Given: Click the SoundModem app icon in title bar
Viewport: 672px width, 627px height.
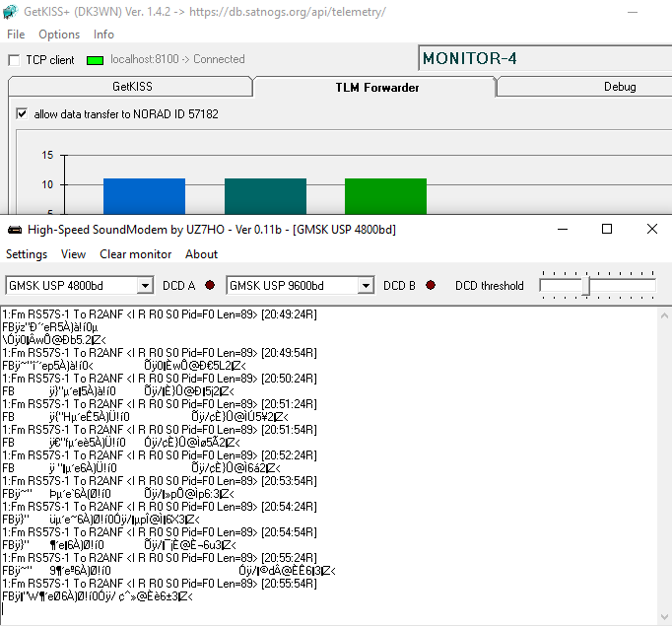Looking at the screenshot, I should point(15,231).
